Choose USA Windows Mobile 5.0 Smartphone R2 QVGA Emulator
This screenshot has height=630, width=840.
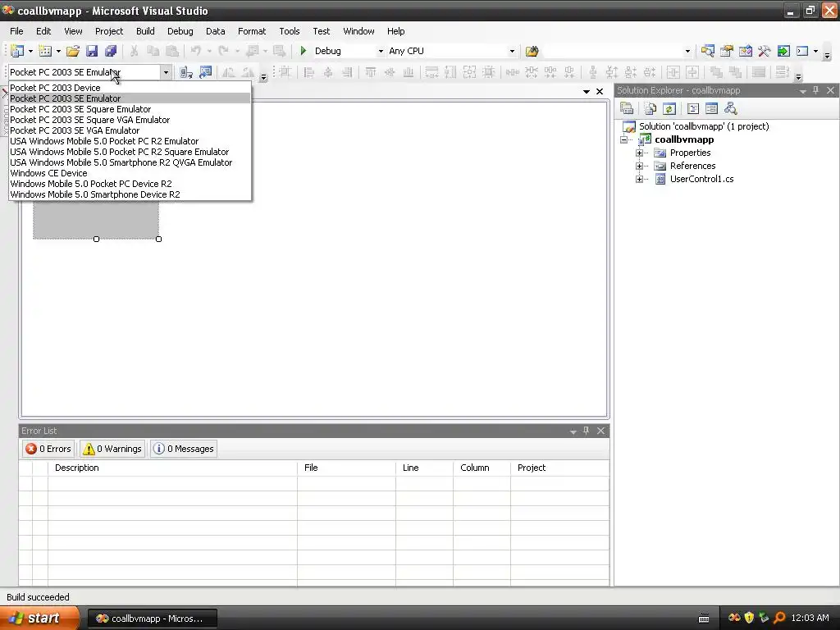(x=130, y=162)
